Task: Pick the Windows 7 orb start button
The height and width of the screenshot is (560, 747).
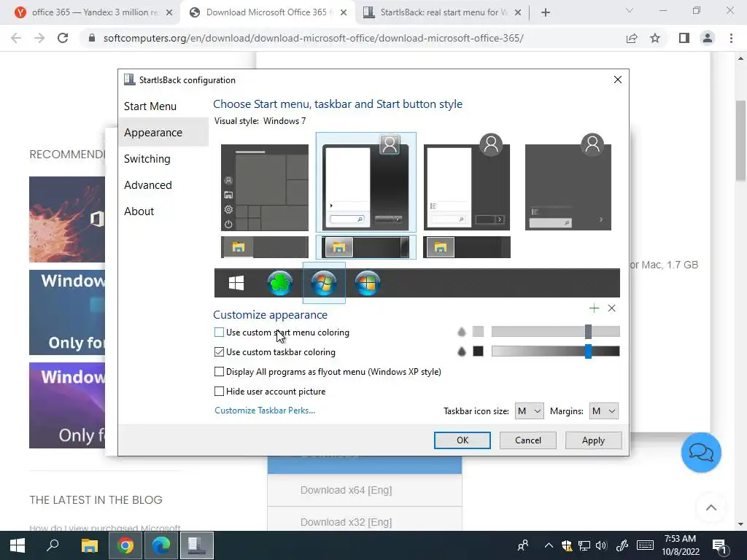Action: (324, 283)
